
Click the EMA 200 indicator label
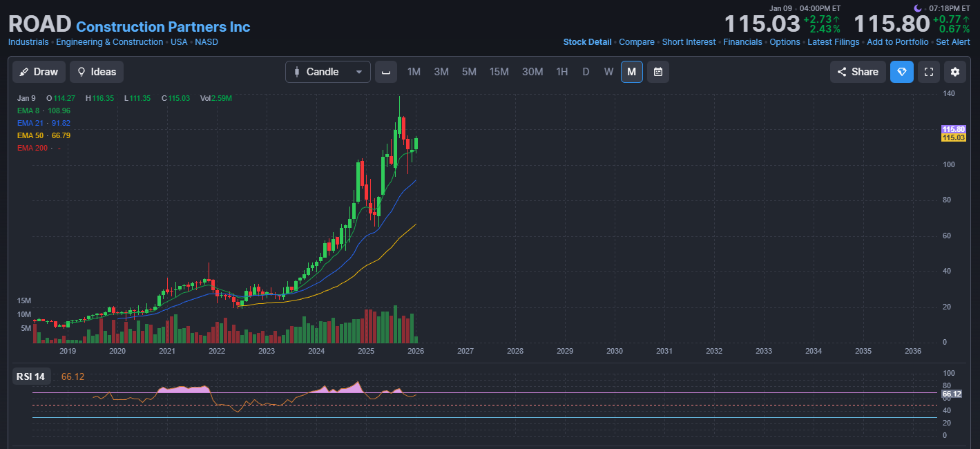(32, 148)
